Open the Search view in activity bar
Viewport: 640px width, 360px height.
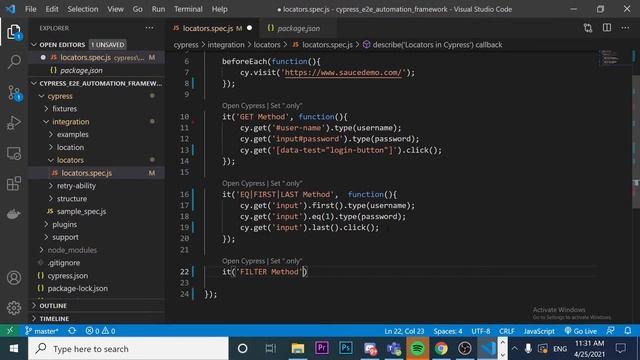(14, 62)
